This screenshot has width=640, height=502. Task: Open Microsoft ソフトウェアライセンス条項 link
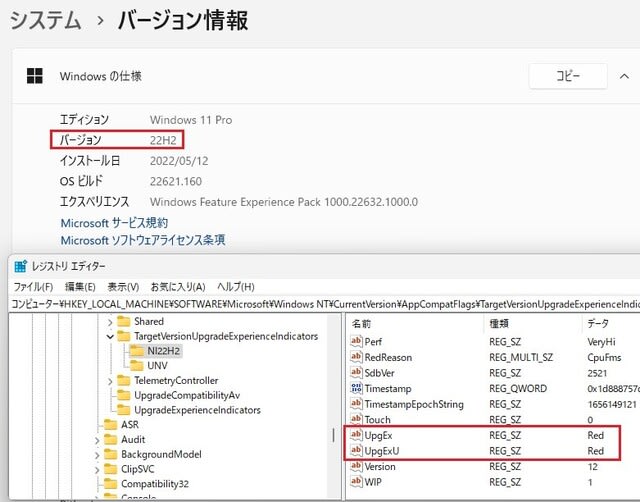pos(143,240)
